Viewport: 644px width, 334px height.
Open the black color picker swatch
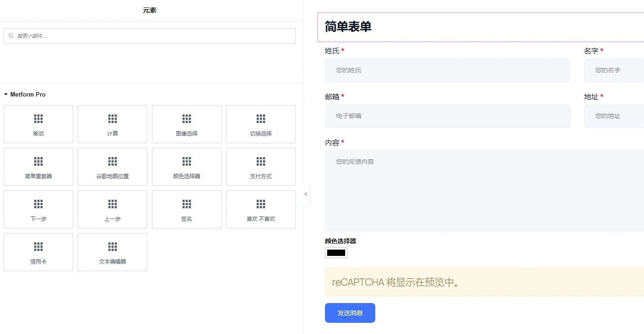336,253
